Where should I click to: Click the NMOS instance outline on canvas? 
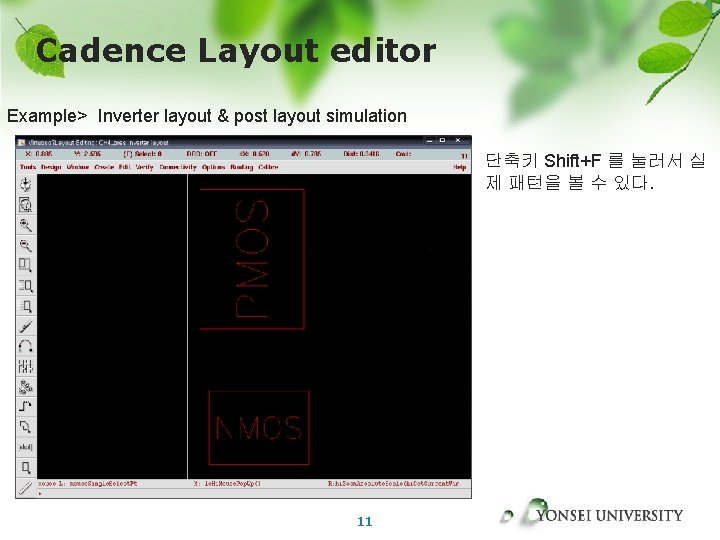point(259,428)
